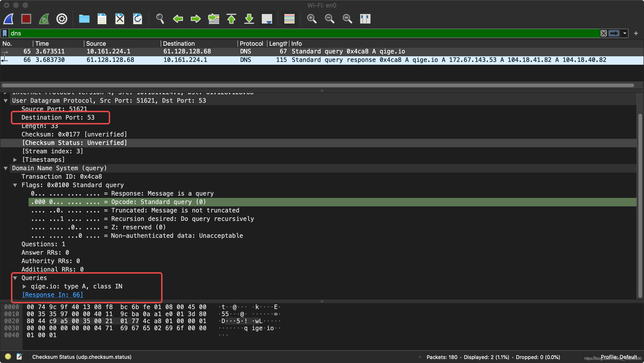Go back in packet history arrow
Viewport: 644px width, 363px height.
pos(178,19)
